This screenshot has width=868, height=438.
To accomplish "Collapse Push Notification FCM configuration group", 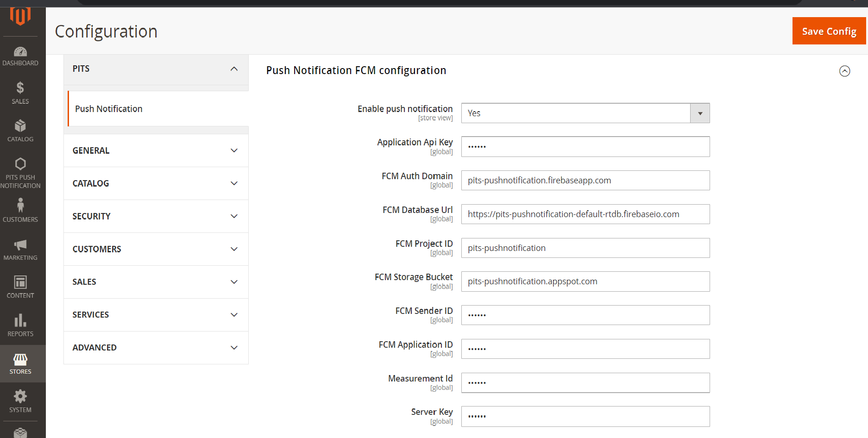I will click(x=844, y=71).
